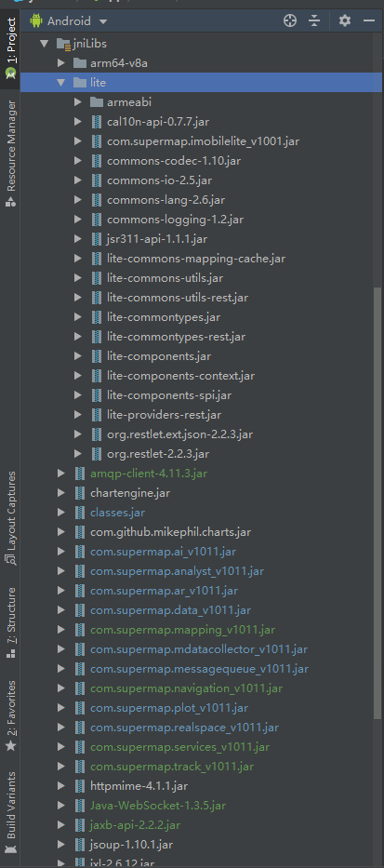
Task: Collapse the jniLibs folder arrow
Action: 45,44
